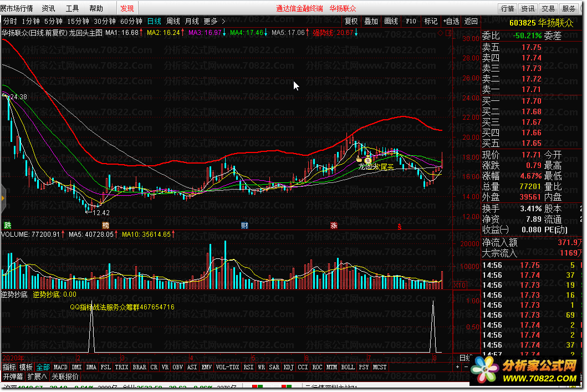Click the 卖一 17.71 quote row
This screenshot has width=587, height=392.
point(532,89)
